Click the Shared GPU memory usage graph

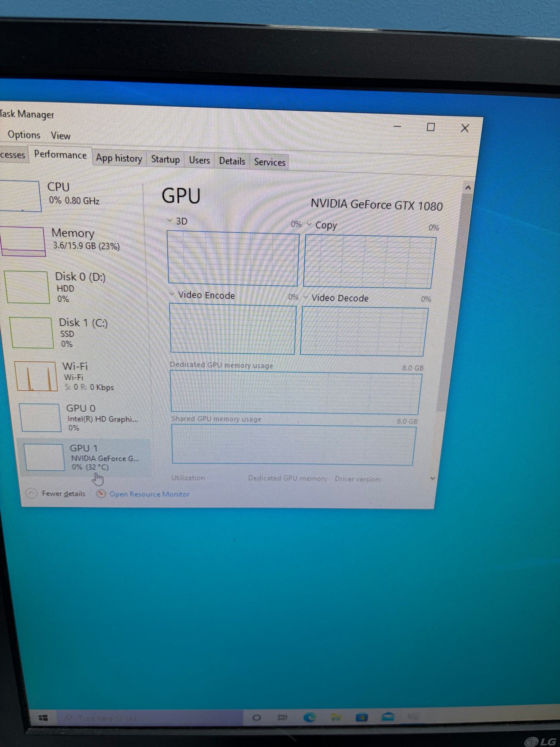[x=294, y=445]
